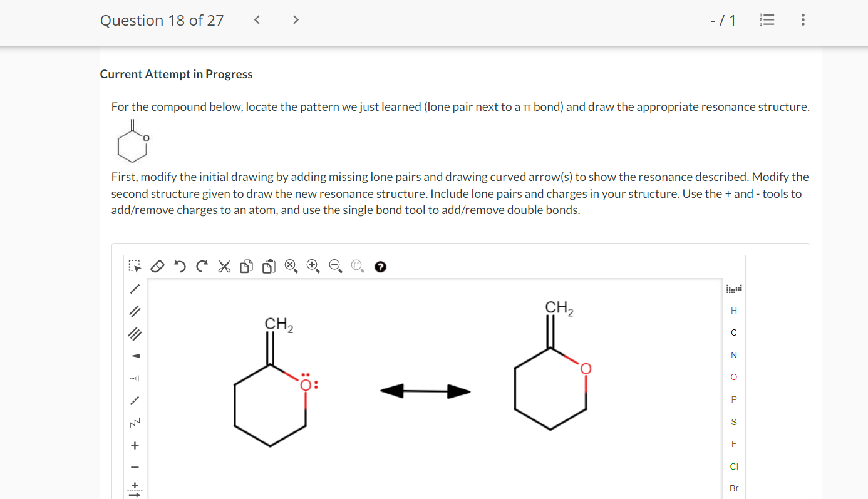Click the copy icon in the editor toolbar
The image size is (868, 499).
tap(245, 266)
